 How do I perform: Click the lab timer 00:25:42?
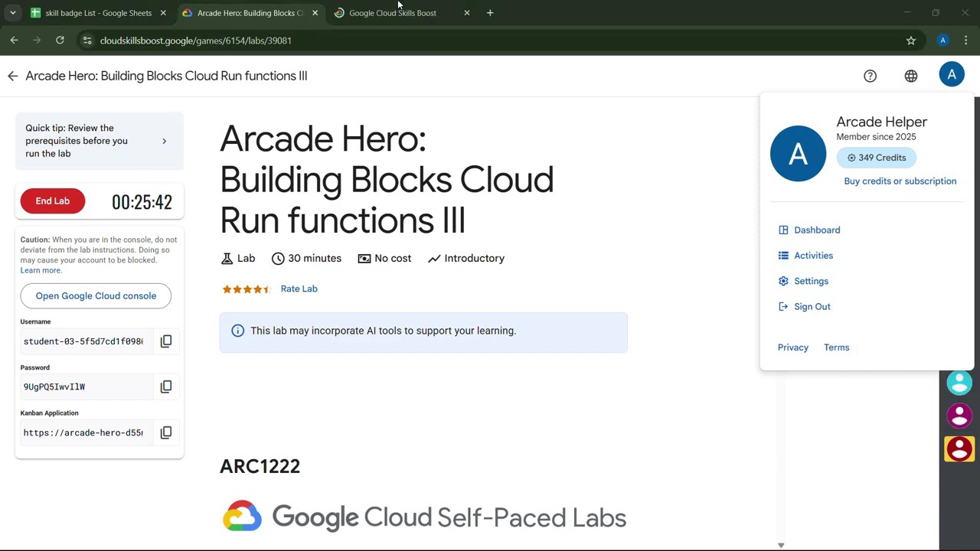(x=142, y=202)
